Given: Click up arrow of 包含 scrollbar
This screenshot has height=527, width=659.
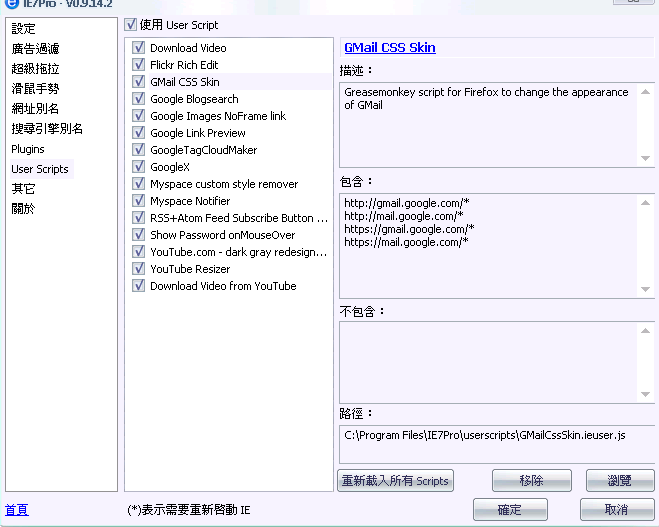Looking at the screenshot, I should coord(646,203).
